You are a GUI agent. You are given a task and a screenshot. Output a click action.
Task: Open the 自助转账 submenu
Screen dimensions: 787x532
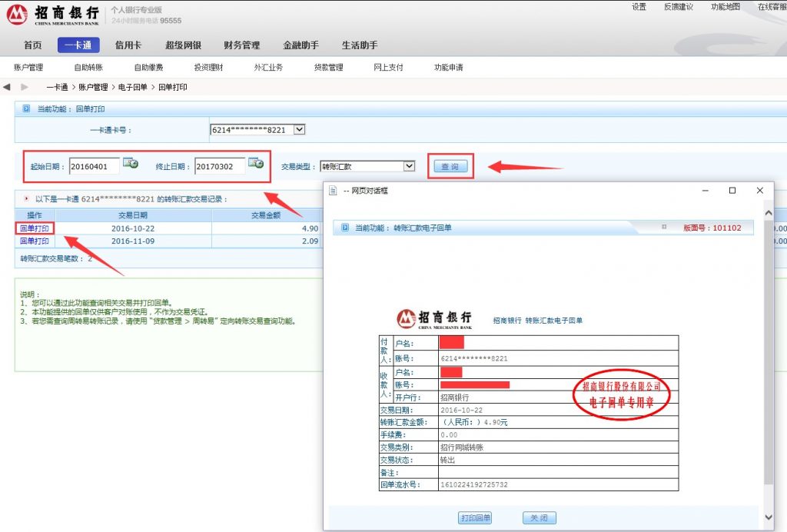88,67
